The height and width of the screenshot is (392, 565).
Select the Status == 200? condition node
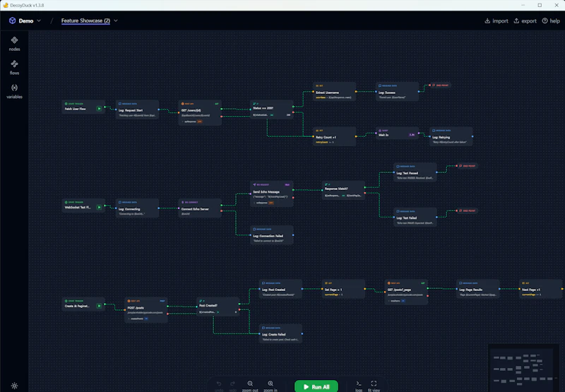coord(272,109)
